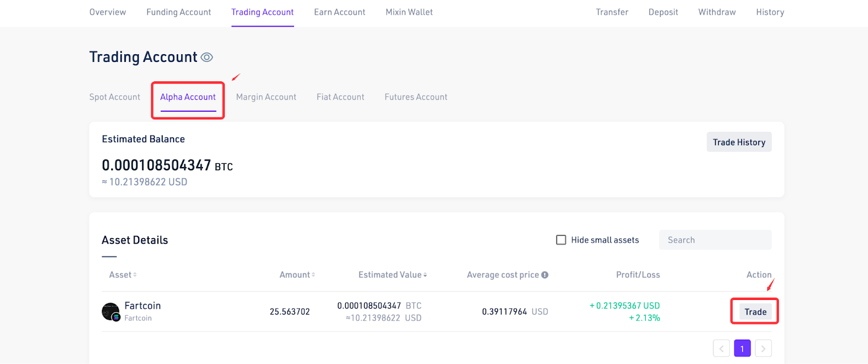Screen dimensions: 868x364
Task: Select page 1 in pagination
Action: click(742, 349)
